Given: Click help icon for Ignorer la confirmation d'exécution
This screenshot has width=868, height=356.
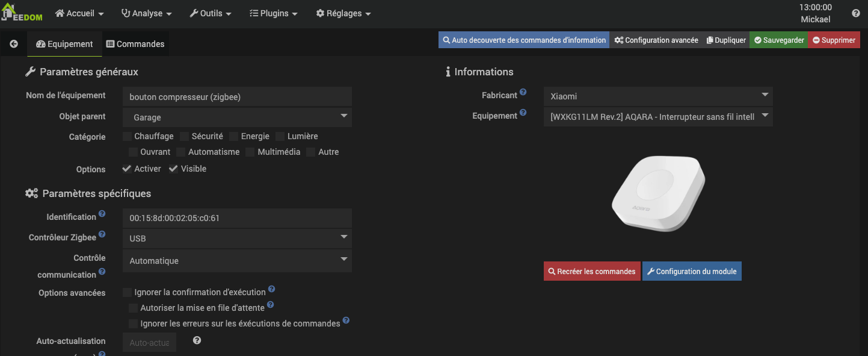Looking at the screenshot, I should (272, 289).
